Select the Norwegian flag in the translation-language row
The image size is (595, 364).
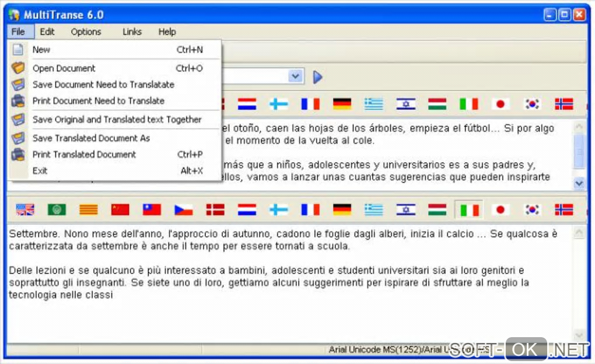[564, 209]
